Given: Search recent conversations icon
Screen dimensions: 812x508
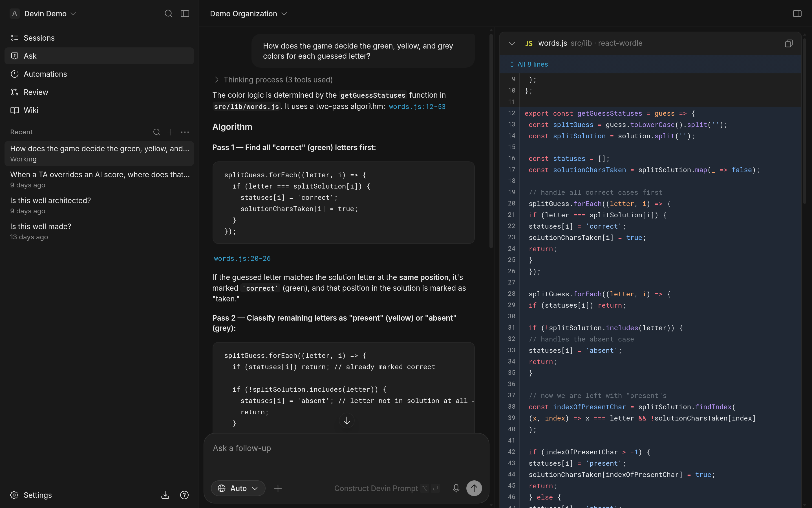Looking at the screenshot, I should pyautogui.click(x=157, y=132).
